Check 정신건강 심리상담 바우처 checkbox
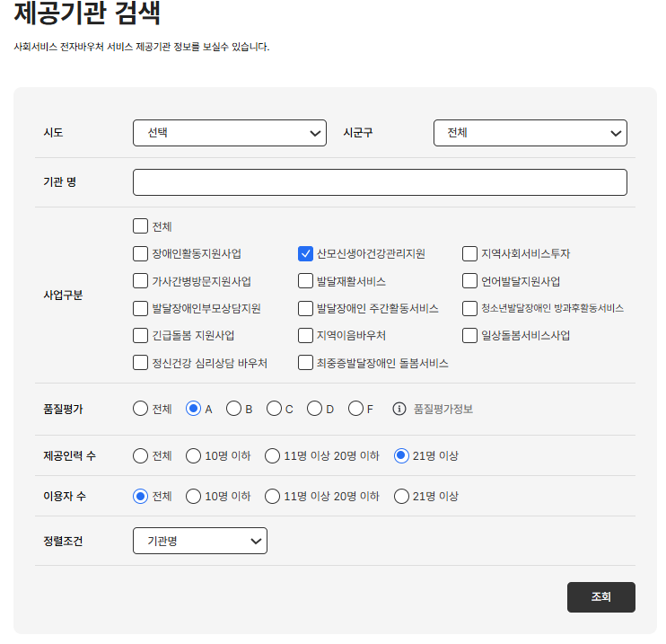This screenshot has width=666, height=644. pyautogui.click(x=140, y=363)
